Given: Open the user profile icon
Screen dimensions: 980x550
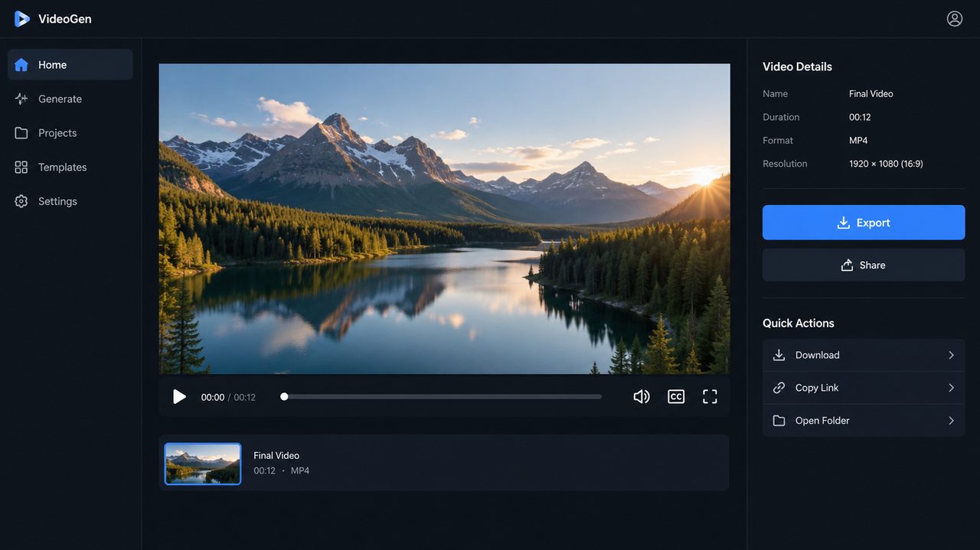Looking at the screenshot, I should coord(955,18).
